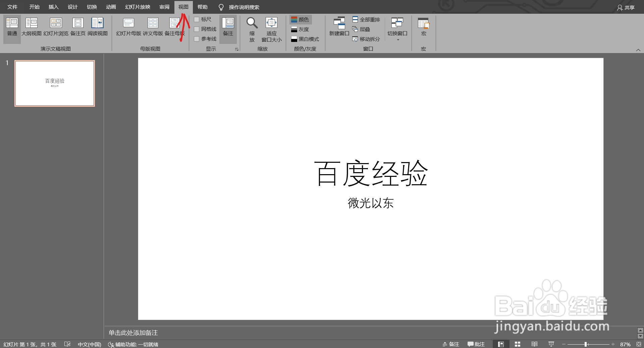Viewport: 644px width, 348px height.
Task: Open Outline view (大纲视图)
Action: (32, 27)
